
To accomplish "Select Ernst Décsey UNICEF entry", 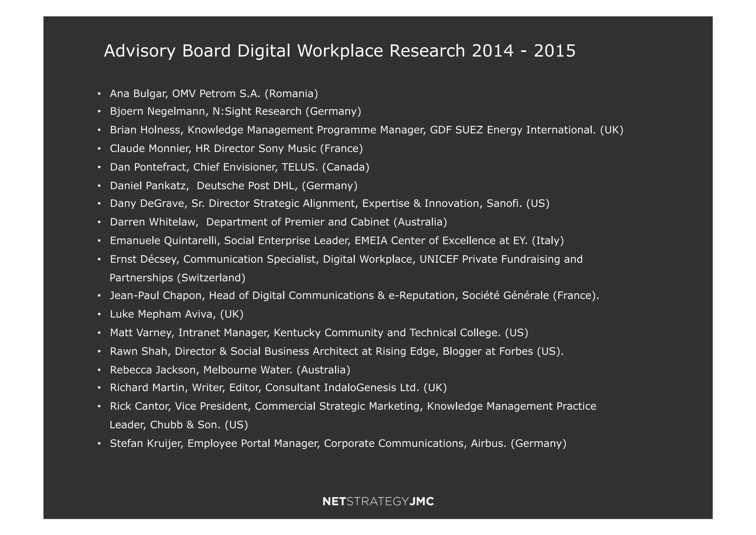I will [346, 259].
